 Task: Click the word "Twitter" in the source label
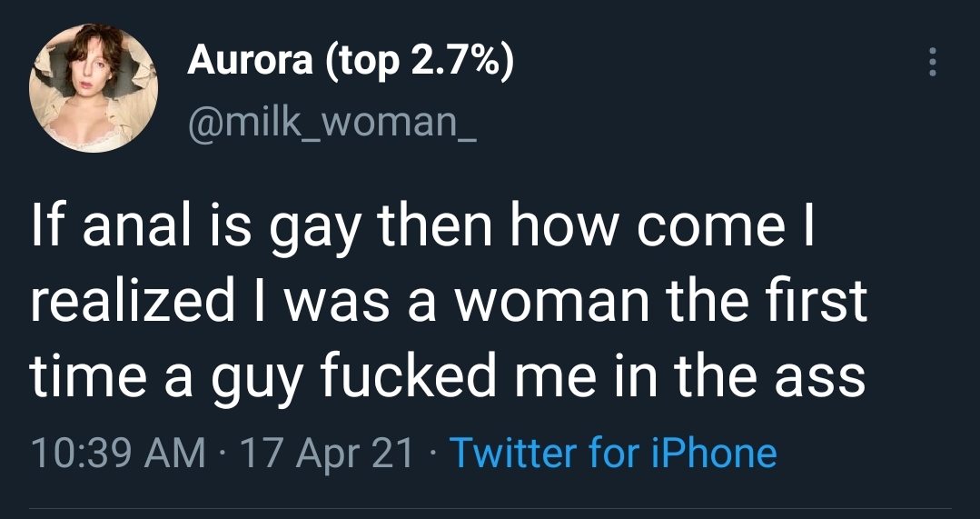click(511, 452)
